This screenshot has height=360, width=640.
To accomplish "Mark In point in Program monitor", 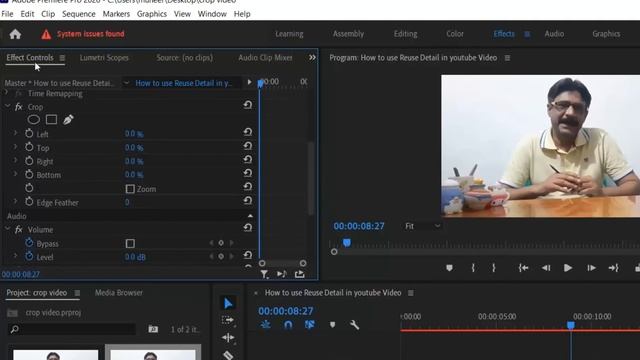I will coord(473,268).
